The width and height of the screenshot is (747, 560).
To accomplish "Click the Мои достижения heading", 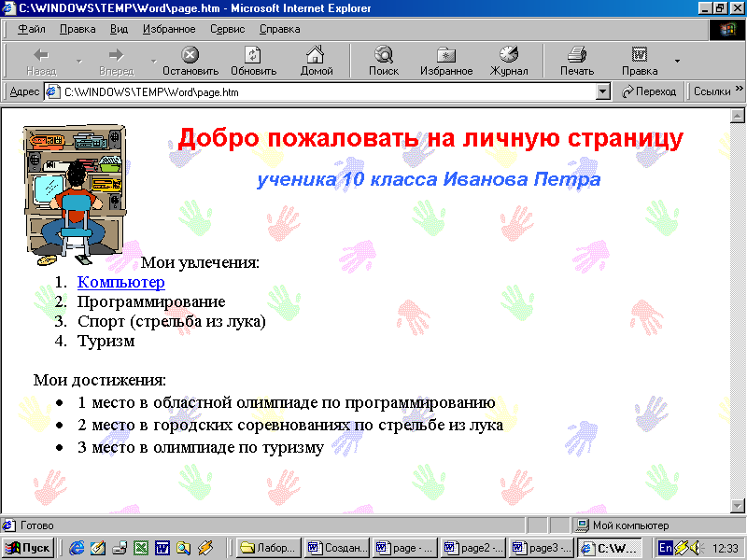I will coord(100,380).
